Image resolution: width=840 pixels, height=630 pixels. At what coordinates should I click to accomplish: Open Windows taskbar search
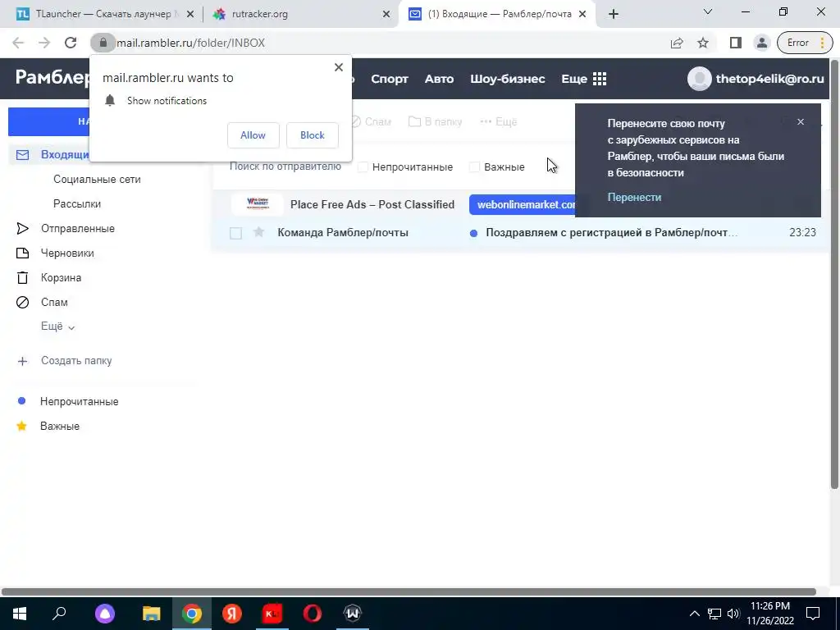coord(59,614)
